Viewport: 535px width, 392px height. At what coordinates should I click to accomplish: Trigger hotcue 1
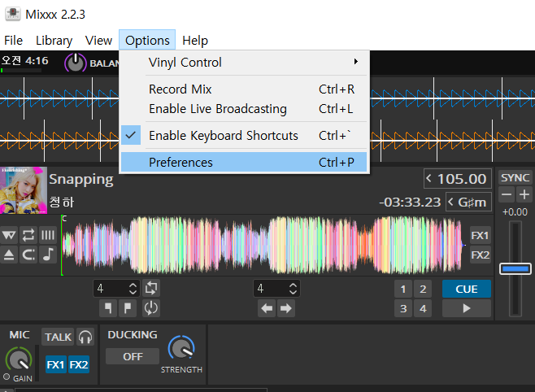click(403, 289)
